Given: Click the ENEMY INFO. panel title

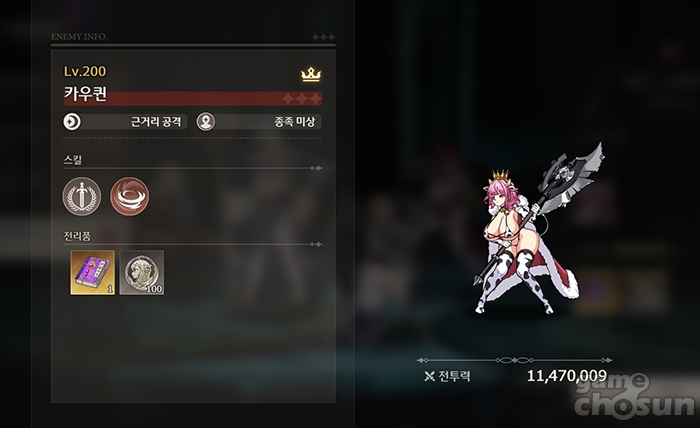Looking at the screenshot, I should click(79, 37).
